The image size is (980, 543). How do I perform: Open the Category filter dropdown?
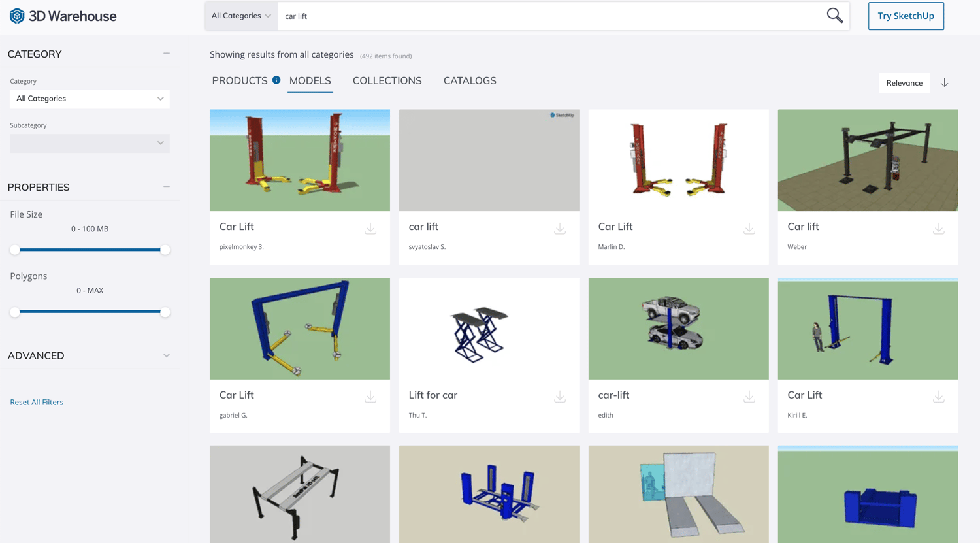(90, 99)
